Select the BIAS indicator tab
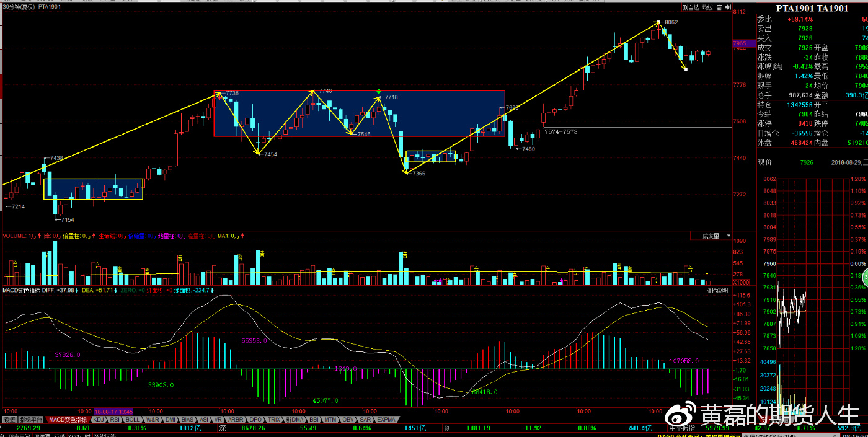 pyautogui.click(x=188, y=420)
